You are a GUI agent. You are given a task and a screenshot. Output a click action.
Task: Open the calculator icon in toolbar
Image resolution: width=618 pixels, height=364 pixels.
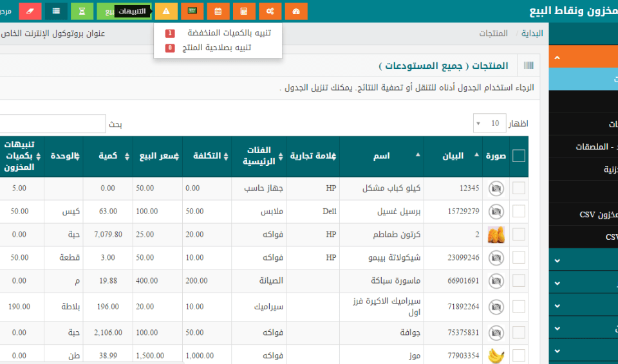pos(244,12)
